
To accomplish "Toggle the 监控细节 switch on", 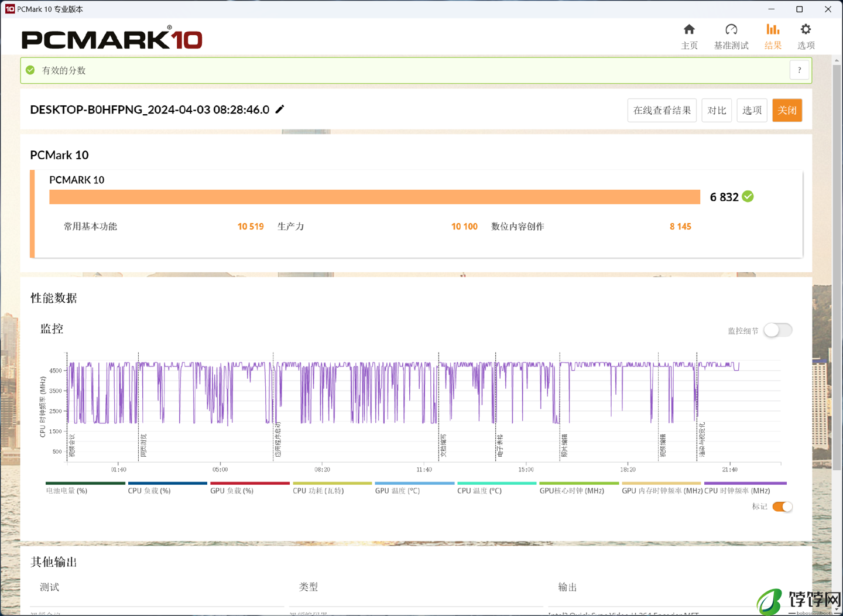I will click(778, 330).
